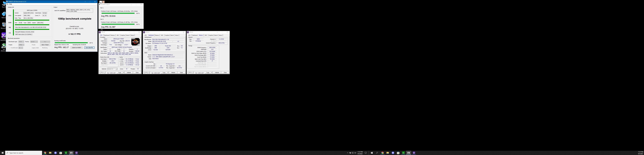Screen dimensions: 644x155
Task: Click Tools button in first CPU-Z window
Action: pyautogui.click(x=120, y=72)
